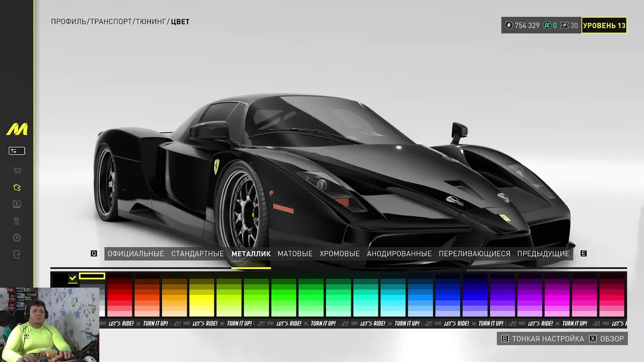Click the streamer webcam overlay
Image resolution: width=644 pixels, height=362 pixels.
[x=49, y=325]
